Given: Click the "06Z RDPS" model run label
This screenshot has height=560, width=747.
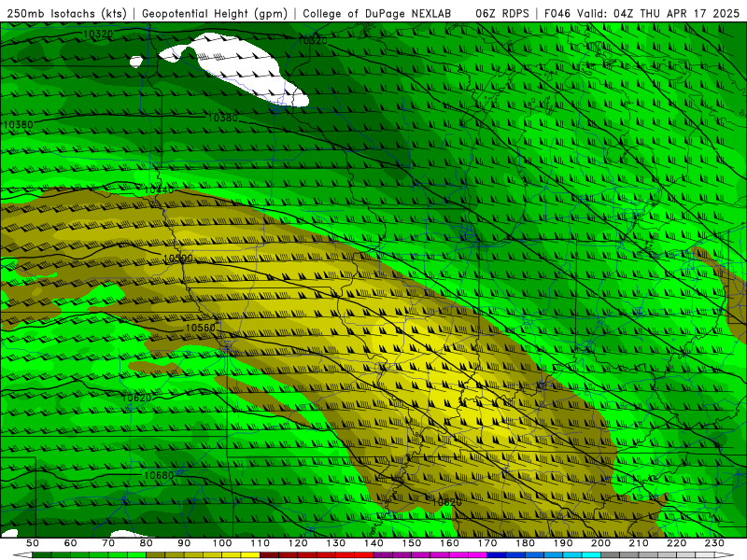Looking at the screenshot, I should [x=502, y=14].
